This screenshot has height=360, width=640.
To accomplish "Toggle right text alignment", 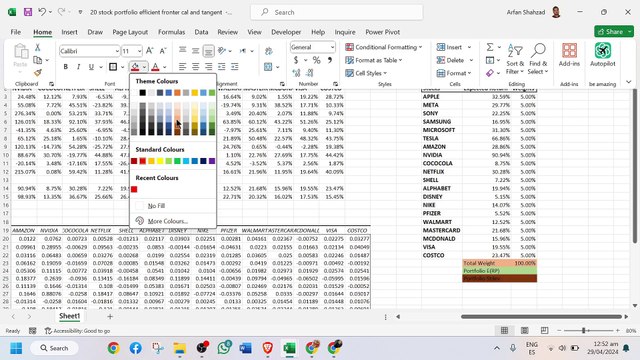I will tap(209, 67).
